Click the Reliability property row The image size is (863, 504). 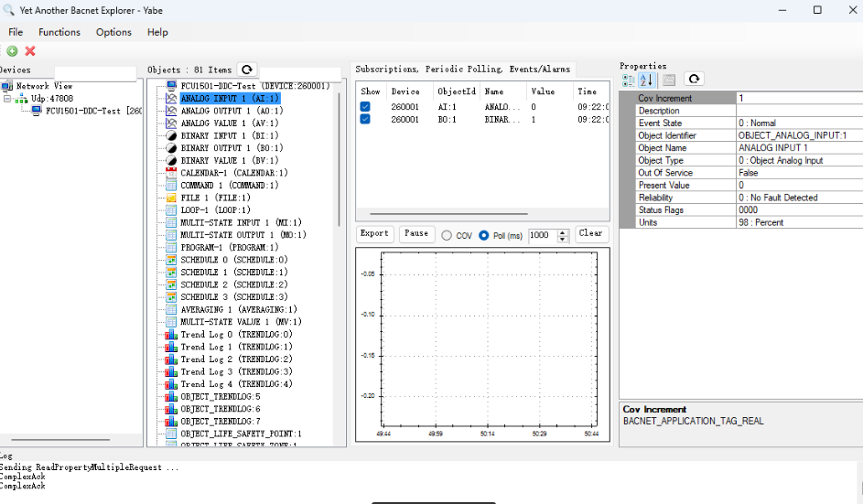[x=750, y=198]
